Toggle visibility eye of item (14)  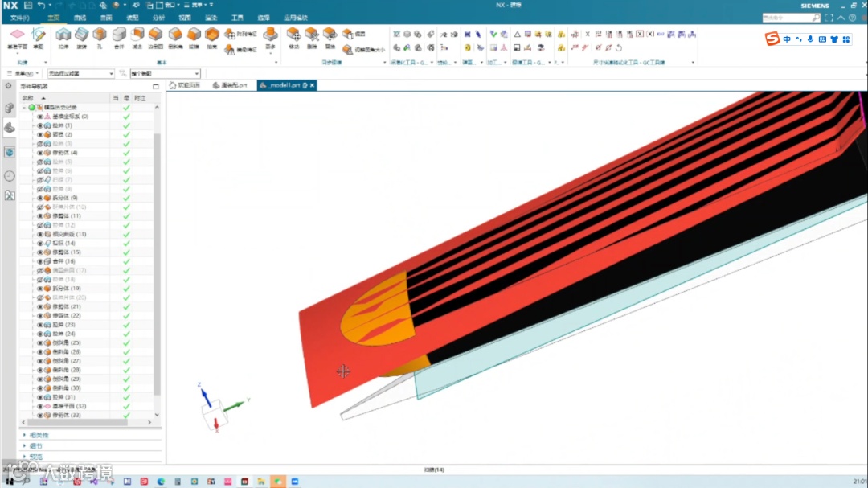coord(40,243)
